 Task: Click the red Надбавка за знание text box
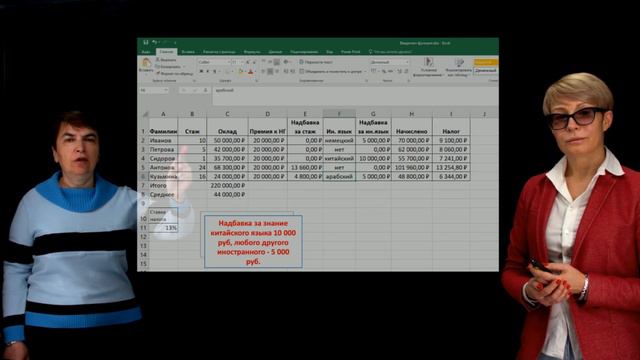(253, 242)
